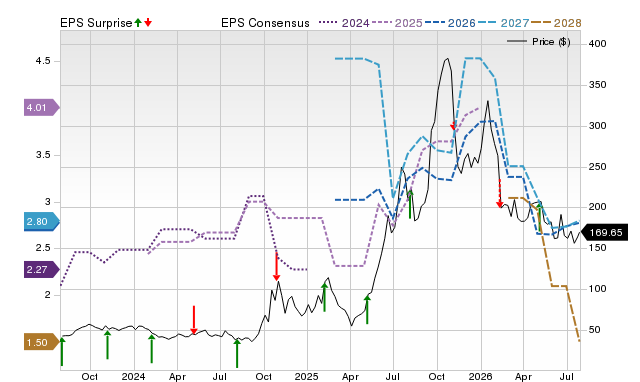Click the 300 label on price axis
640x382 pixels.
[x=598, y=126]
